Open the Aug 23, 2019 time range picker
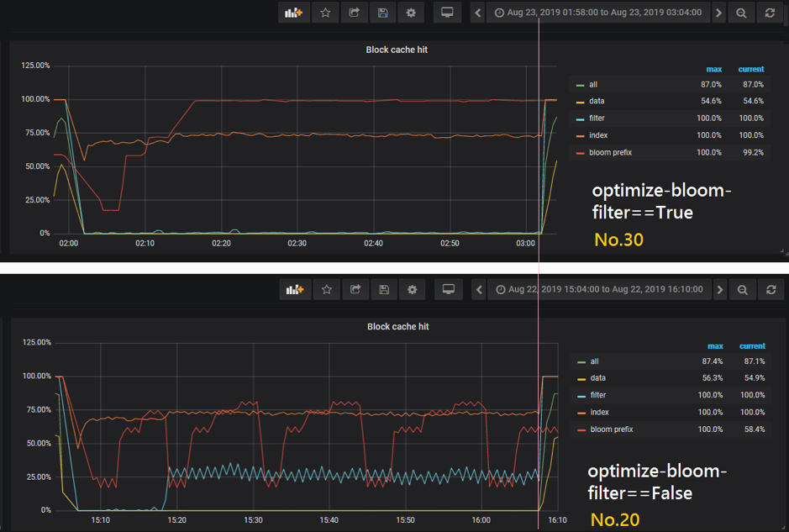 597,13
